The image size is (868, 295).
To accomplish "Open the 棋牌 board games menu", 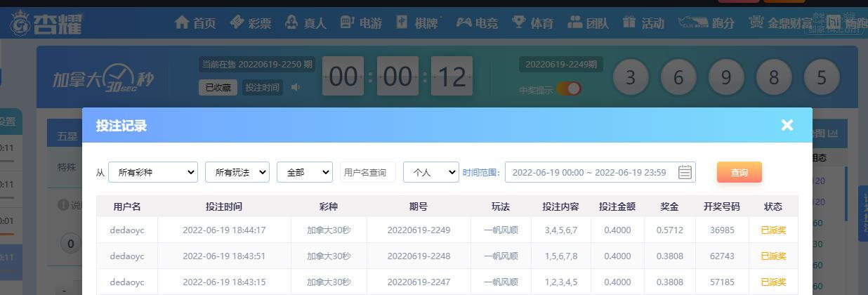I will tap(416, 22).
